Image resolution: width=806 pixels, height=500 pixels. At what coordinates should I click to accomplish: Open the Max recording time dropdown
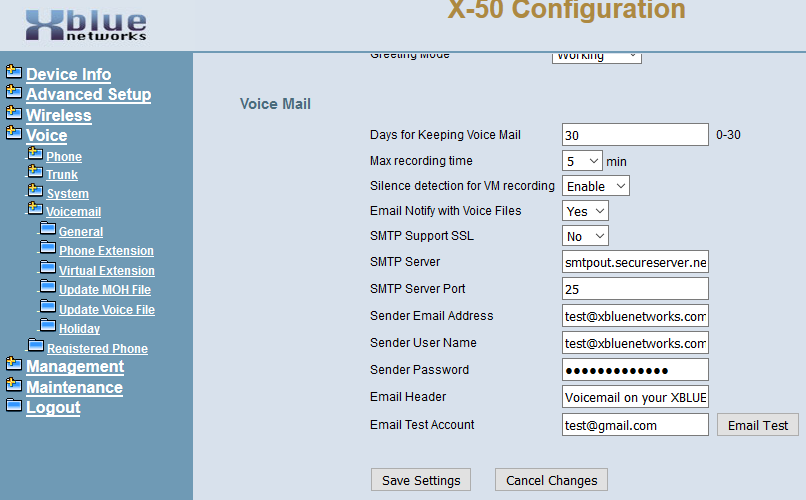point(582,161)
